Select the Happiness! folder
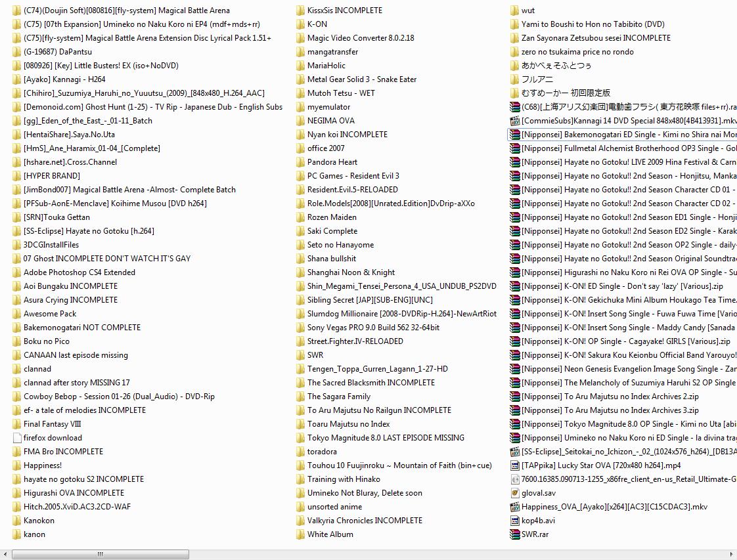Image resolution: width=737 pixels, height=560 pixels. [43, 465]
